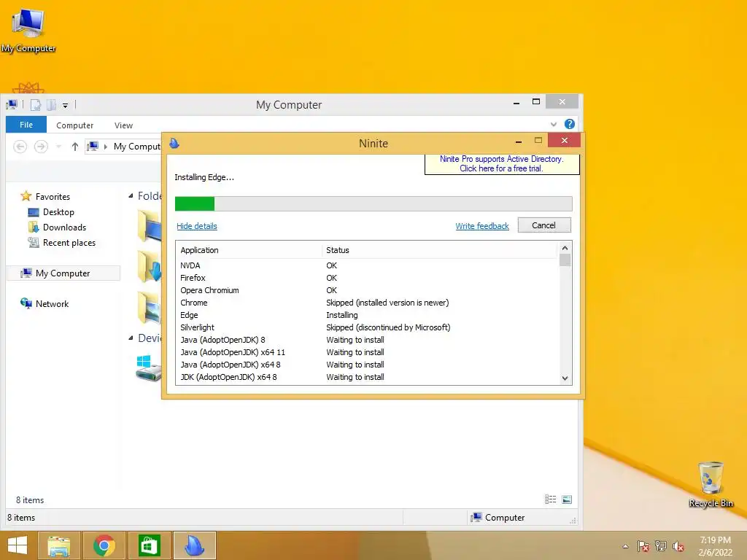
Task: Open the File tab in Explorer
Action: 26,125
